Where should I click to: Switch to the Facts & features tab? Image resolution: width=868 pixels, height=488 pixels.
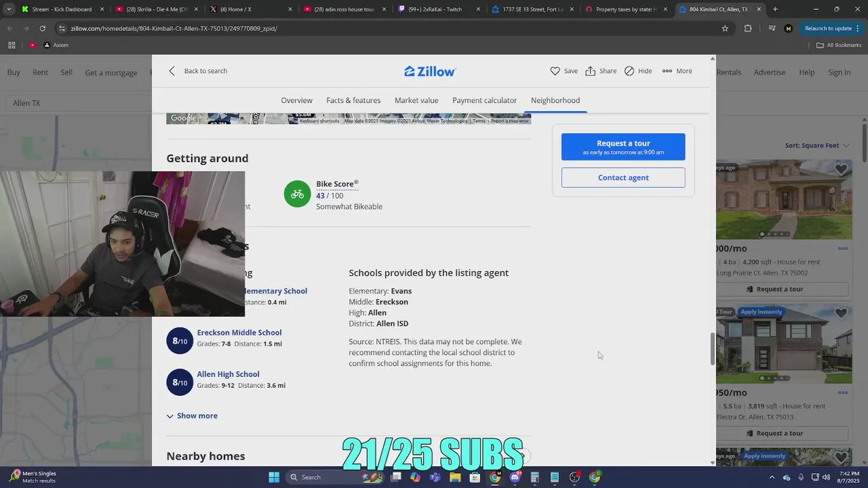tap(353, 100)
